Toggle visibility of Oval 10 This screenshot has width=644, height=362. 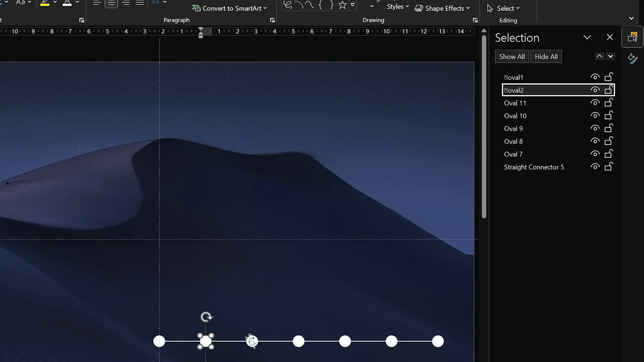(595, 115)
